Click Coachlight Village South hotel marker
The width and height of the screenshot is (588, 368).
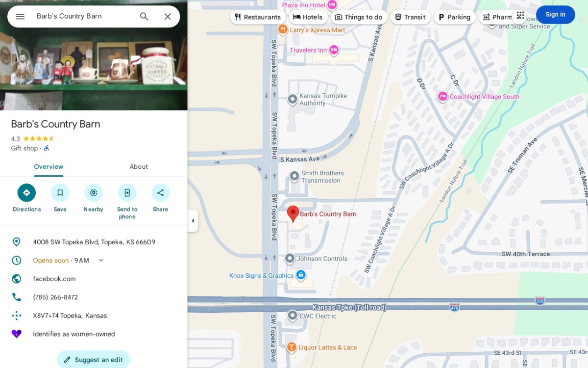(442, 97)
